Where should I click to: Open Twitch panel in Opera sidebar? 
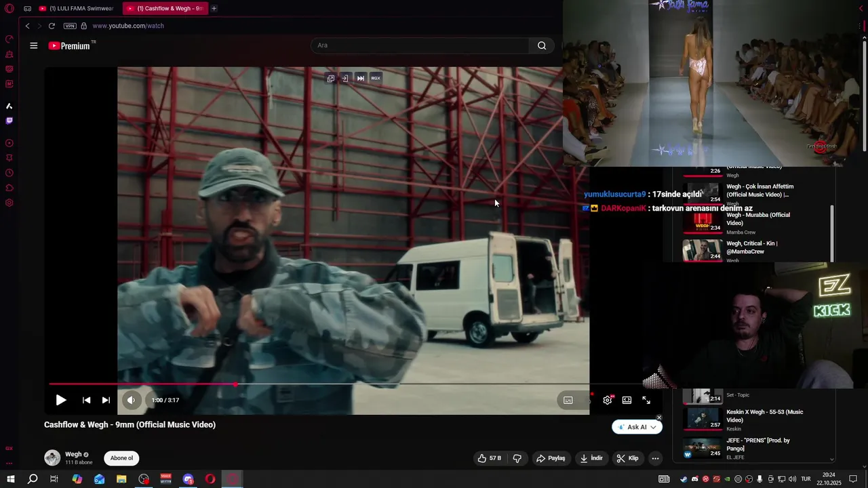click(x=9, y=121)
